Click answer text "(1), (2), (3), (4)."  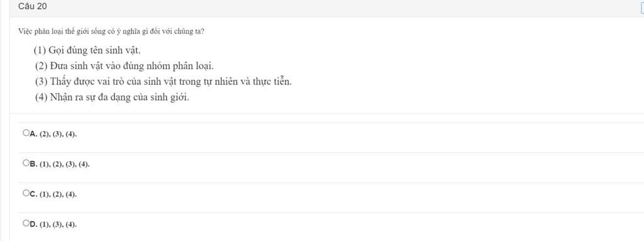pos(65,164)
